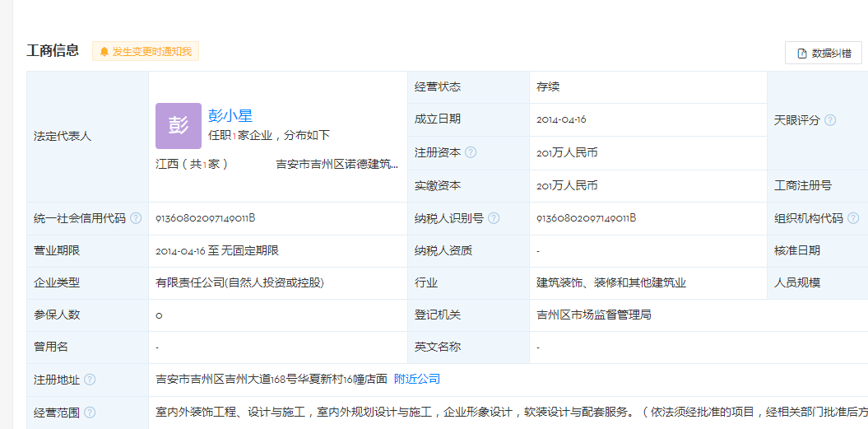Click the 吉州区市场监督管理局 registration authority text
The height and width of the screenshot is (429, 868).
click(594, 315)
